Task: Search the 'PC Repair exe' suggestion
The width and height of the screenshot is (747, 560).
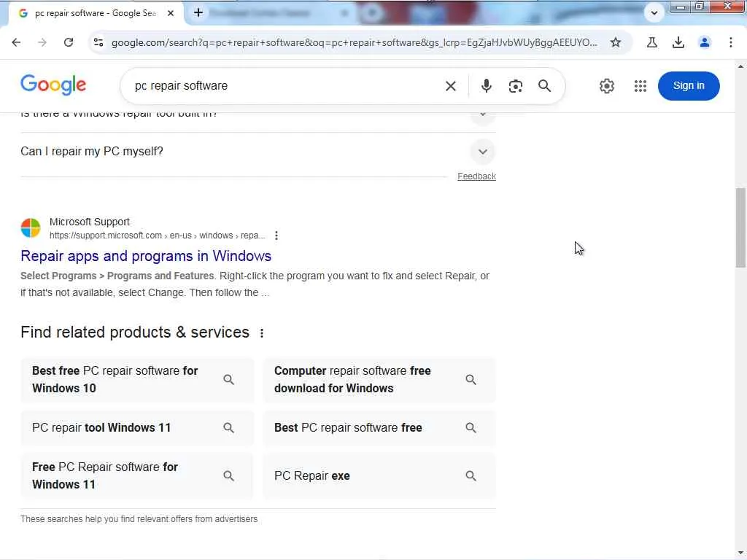Action: 379,475
